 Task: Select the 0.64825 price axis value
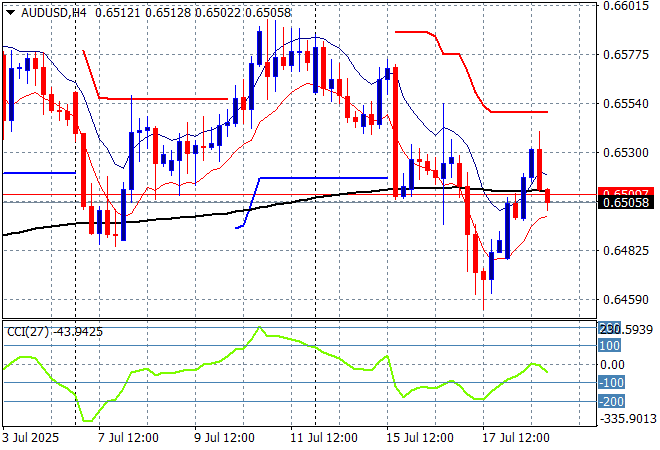626,251
